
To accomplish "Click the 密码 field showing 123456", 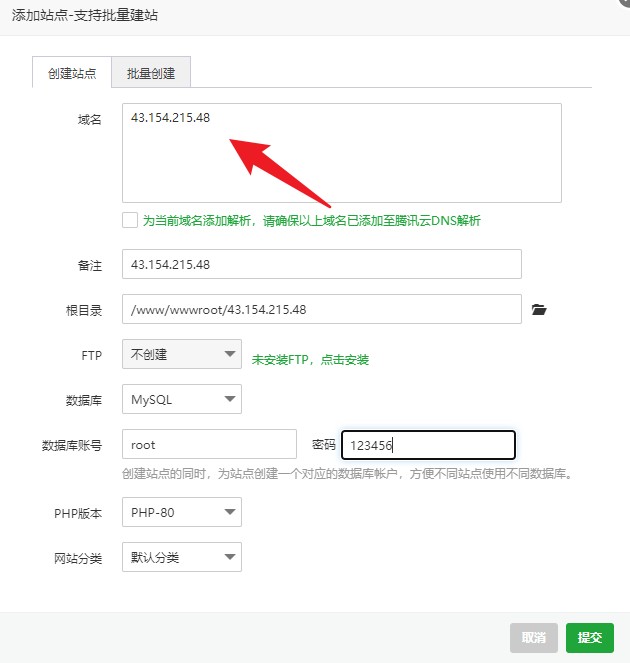I will click(428, 445).
